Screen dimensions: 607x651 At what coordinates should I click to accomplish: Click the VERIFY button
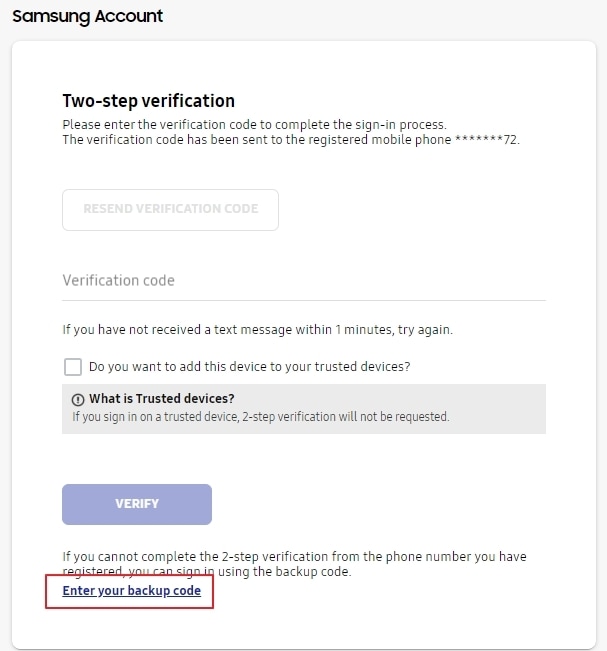point(137,504)
